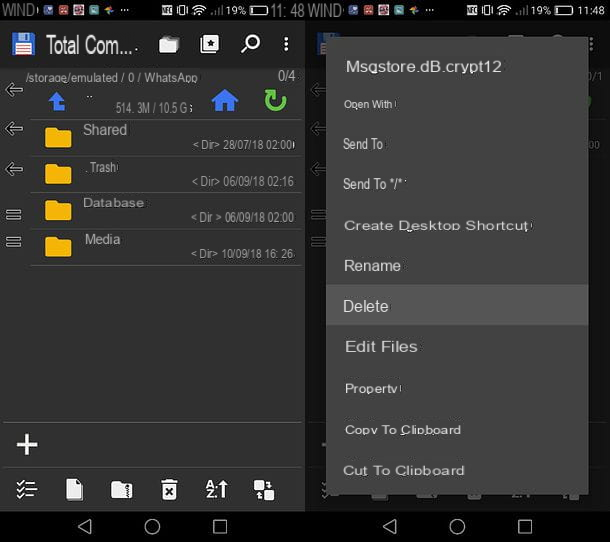Tap Android back button on left screen
Image resolution: width=610 pixels, height=542 pixels.
point(85,526)
